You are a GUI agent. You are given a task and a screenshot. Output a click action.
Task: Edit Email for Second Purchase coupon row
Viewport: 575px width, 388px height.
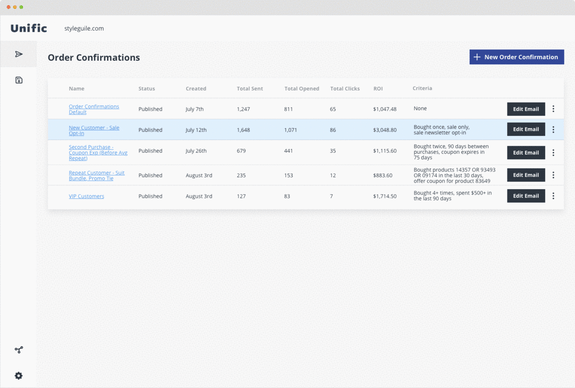click(526, 153)
